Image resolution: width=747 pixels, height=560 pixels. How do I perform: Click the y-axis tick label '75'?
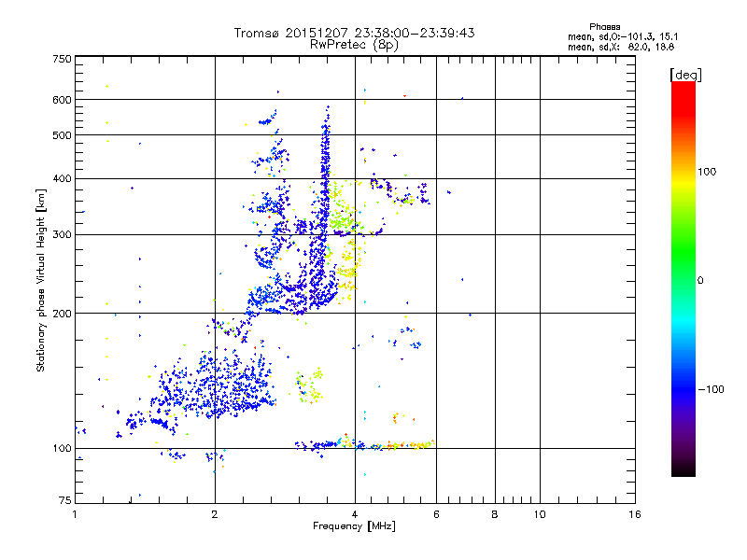[65, 500]
